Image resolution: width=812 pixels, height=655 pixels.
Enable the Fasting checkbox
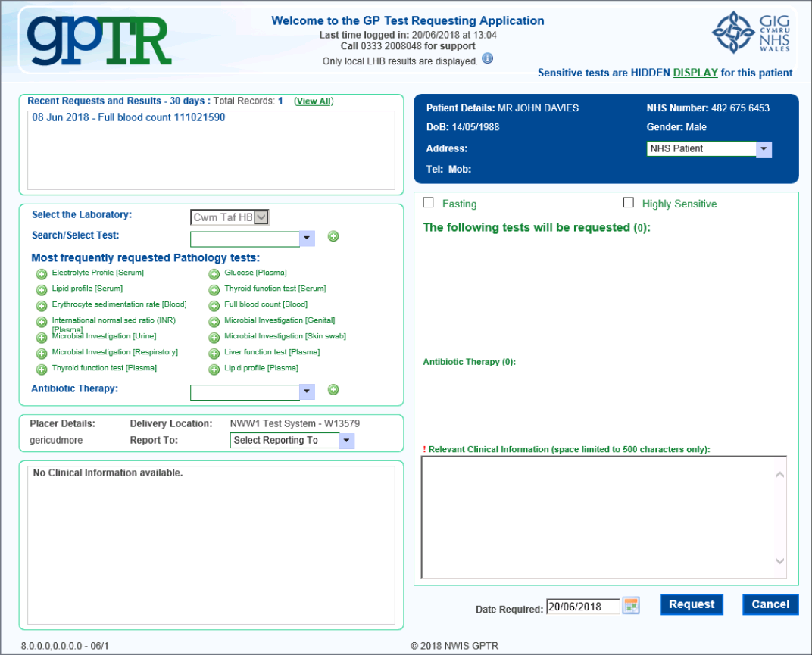(429, 203)
